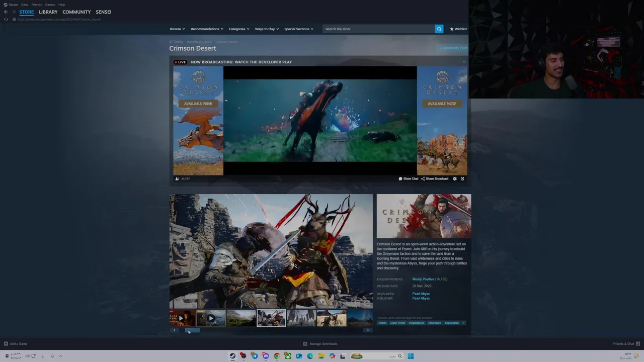Open the View menu
644x362 pixels.
[x=24, y=5]
